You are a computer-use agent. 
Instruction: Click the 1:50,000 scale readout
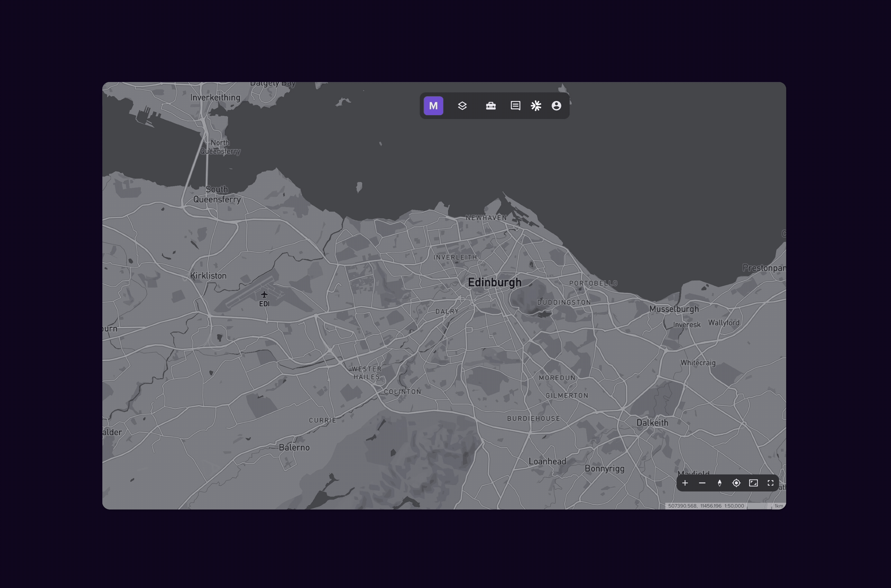click(734, 506)
